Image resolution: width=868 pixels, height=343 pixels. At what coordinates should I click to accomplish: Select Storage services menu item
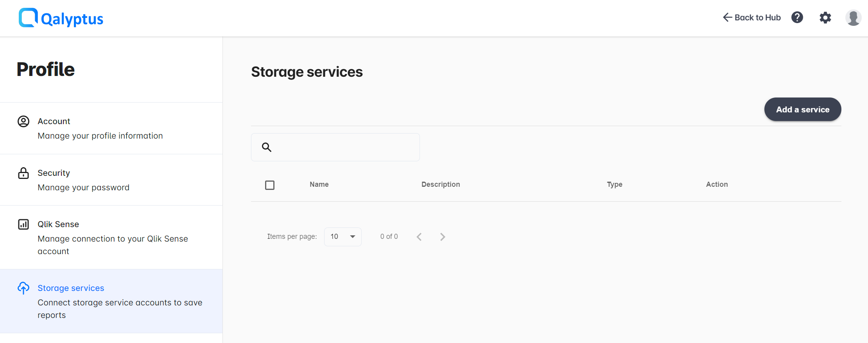point(111,301)
